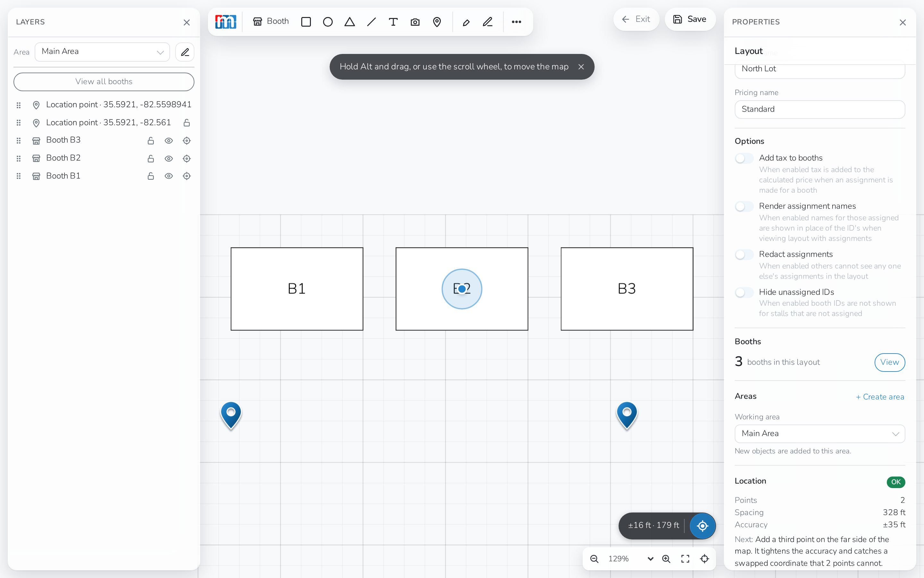Viewport: 924px width, 578px height.
Task: Select the highlighter marker tool
Action: pyautogui.click(x=466, y=22)
